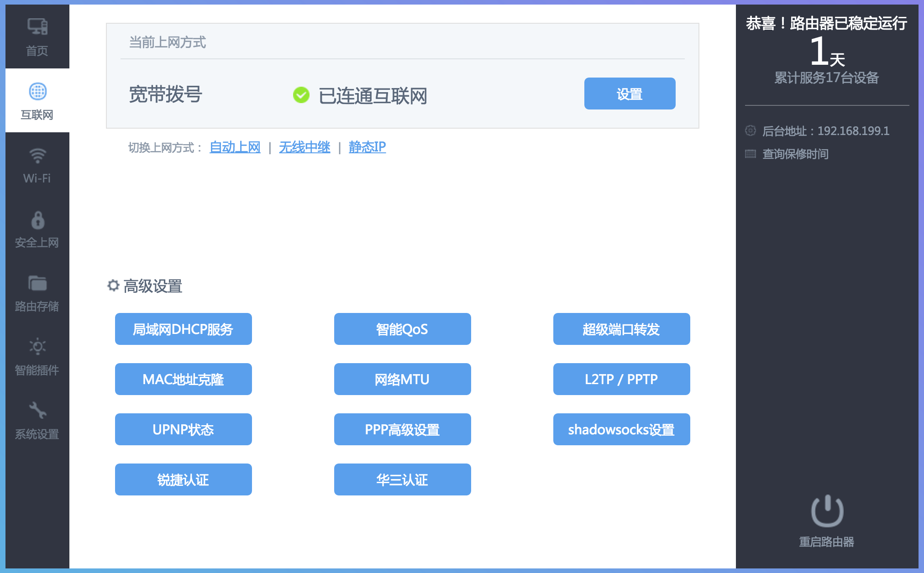Screen dimensions: 924x573
Task: Click the 重启路由器 power icon
Action: (x=827, y=511)
